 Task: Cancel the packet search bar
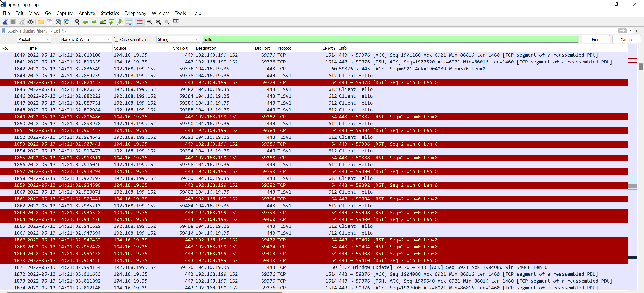pyautogui.click(x=626, y=40)
